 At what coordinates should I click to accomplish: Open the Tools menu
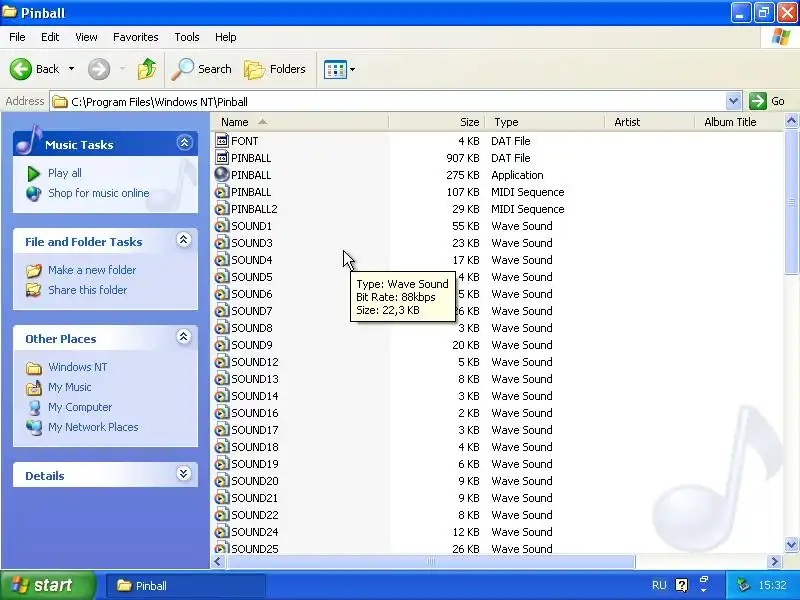[x=187, y=37]
